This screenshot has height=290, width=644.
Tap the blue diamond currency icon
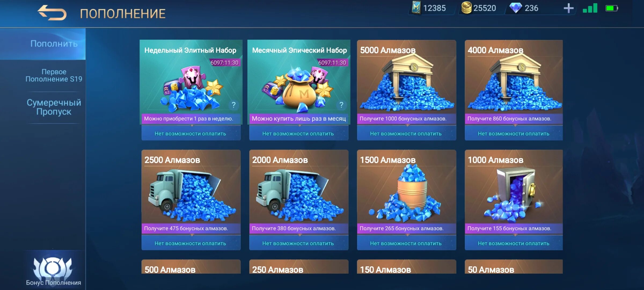(515, 8)
